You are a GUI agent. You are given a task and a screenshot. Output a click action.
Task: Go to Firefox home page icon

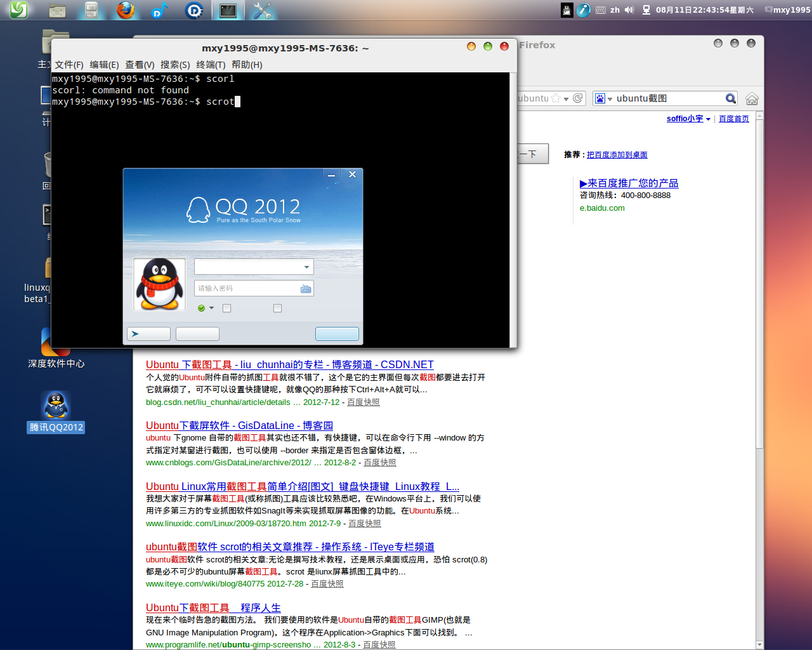[x=752, y=98]
